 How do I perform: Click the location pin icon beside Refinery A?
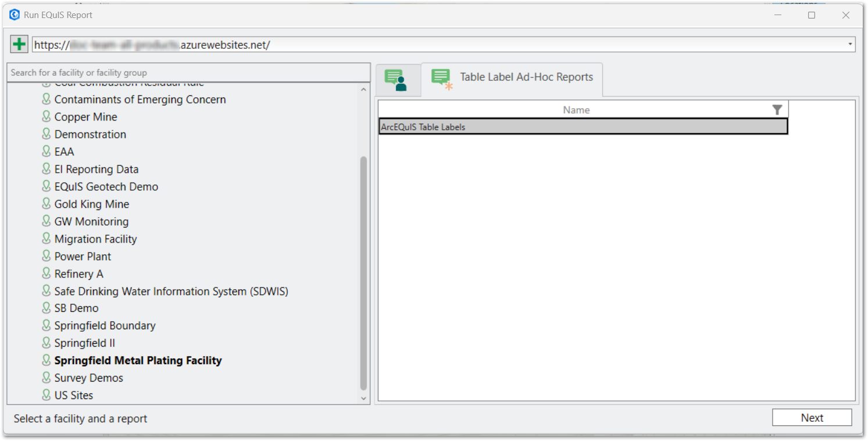click(47, 273)
